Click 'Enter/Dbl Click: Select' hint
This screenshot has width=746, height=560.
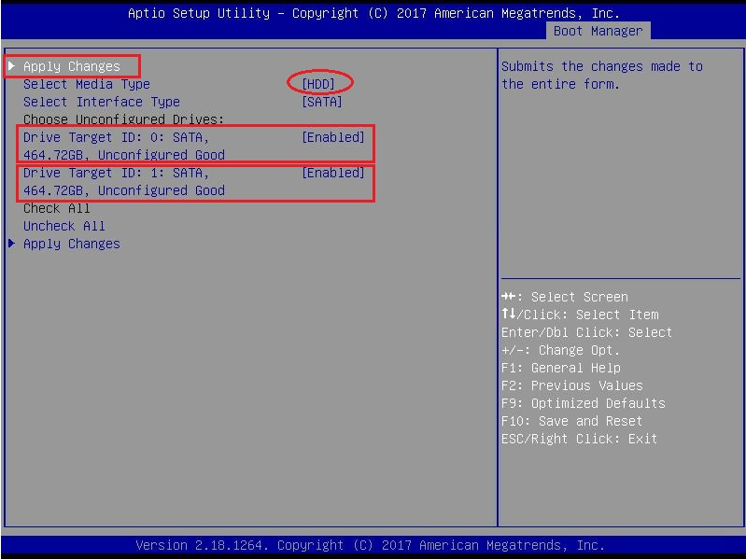click(586, 332)
